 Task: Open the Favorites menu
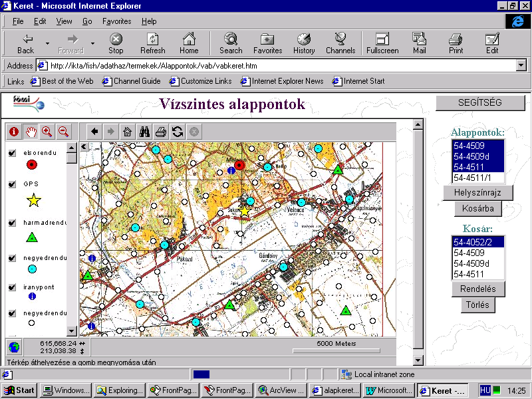116,21
